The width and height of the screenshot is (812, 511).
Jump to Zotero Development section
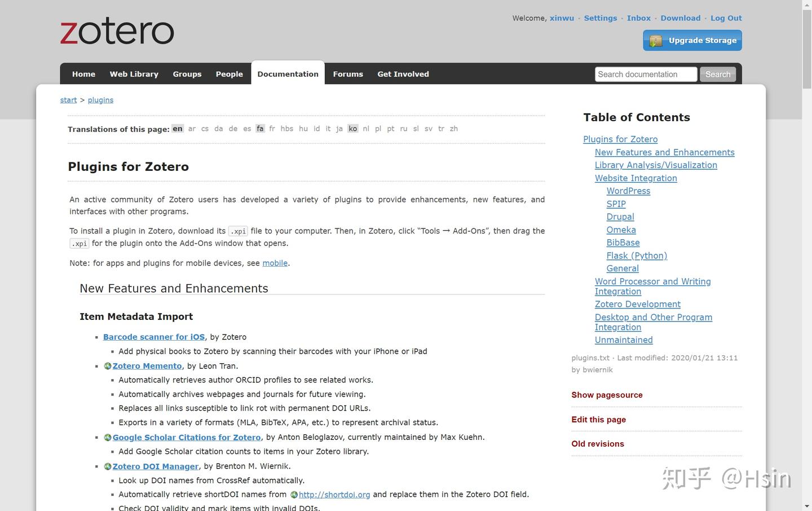pyautogui.click(x=638, y=305)
